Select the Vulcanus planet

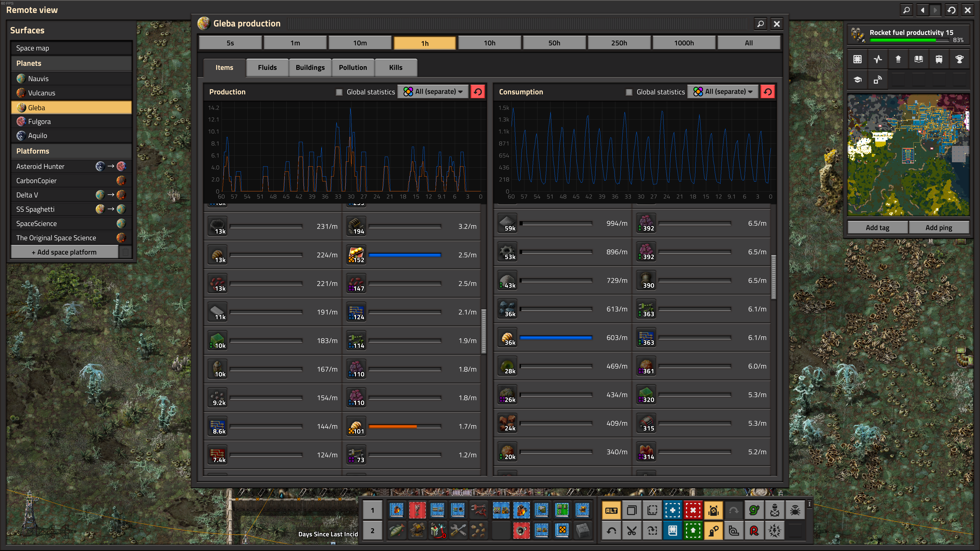[x=71, y=93]
